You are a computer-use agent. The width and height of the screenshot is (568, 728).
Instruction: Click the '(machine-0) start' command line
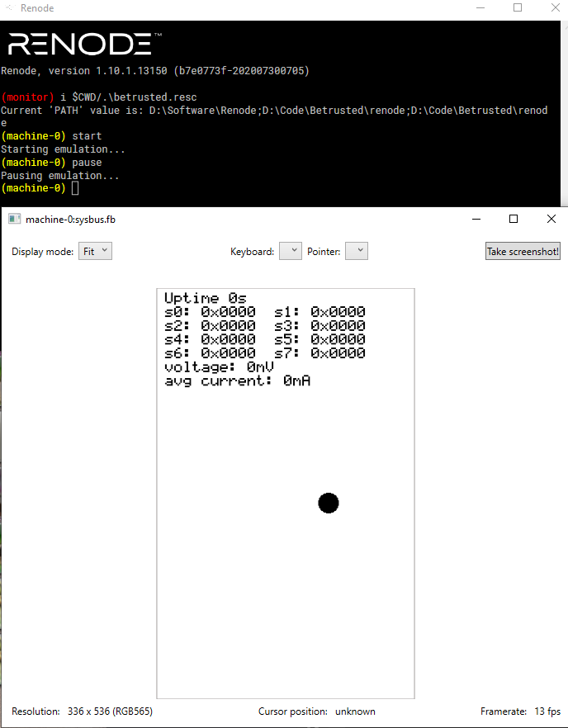51,136
